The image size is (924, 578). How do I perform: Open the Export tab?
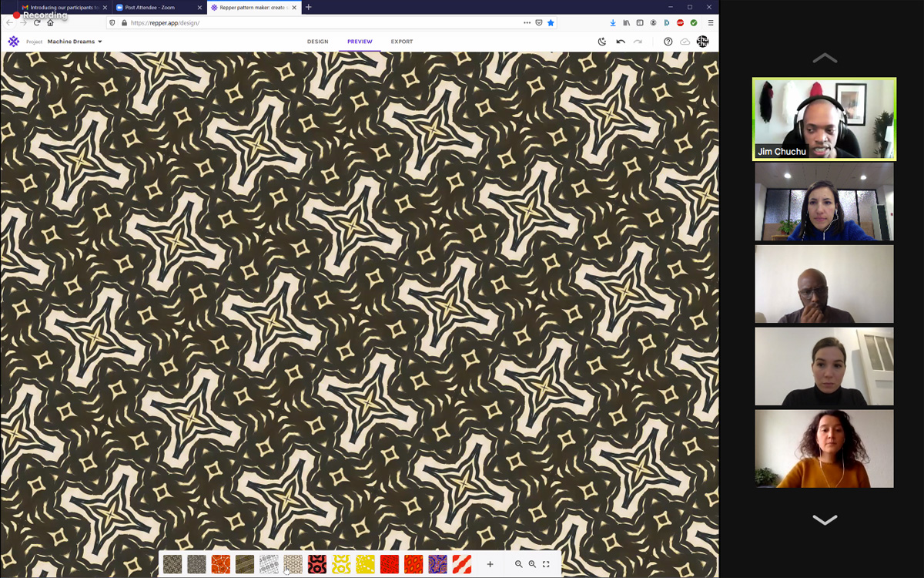(x=401, y=42)
